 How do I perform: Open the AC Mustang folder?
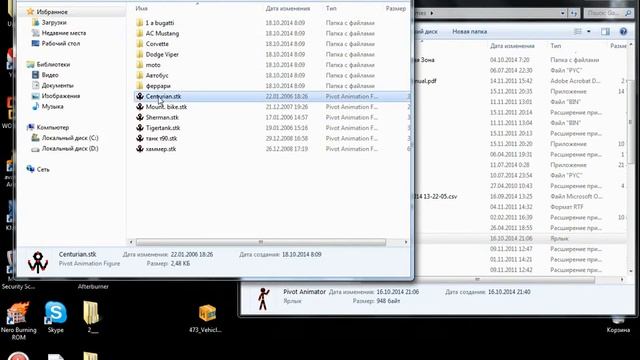[162, 33]
